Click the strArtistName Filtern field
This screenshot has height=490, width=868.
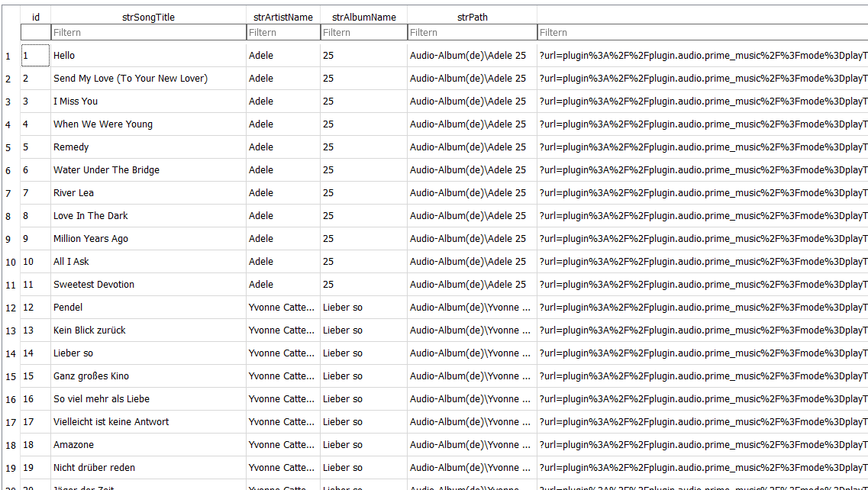click(x=283, y=33)
